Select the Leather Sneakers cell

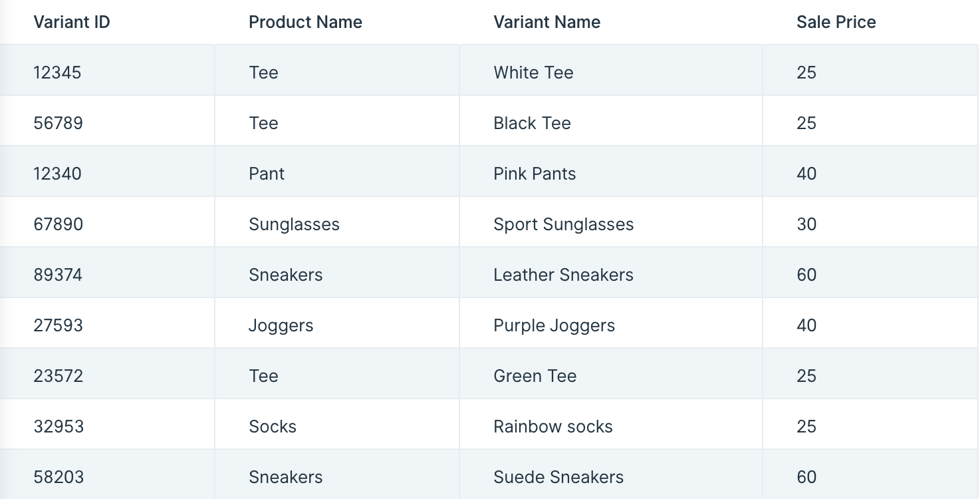(611, 272)
